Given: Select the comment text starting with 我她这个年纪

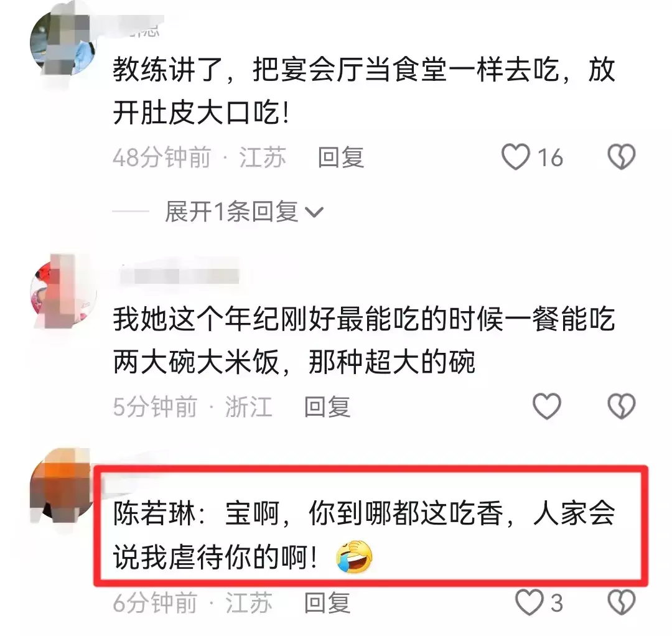Looking at the screenshot, I should (364, 340).
